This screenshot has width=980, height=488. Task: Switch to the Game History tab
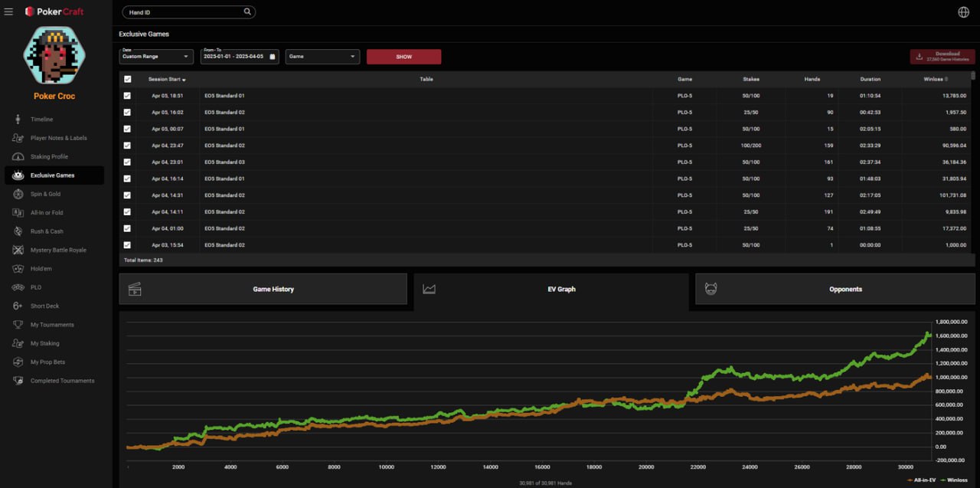tap(263, 290)
